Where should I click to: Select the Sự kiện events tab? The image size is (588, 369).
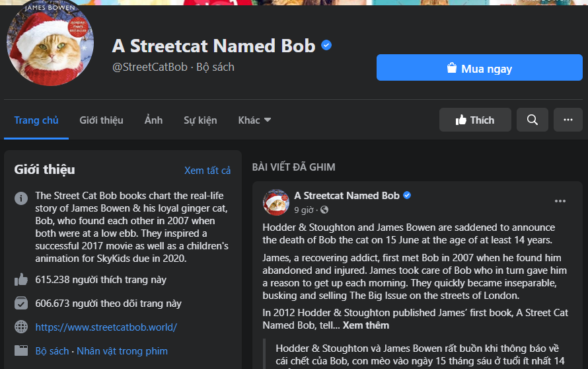(x=200, y=120)
